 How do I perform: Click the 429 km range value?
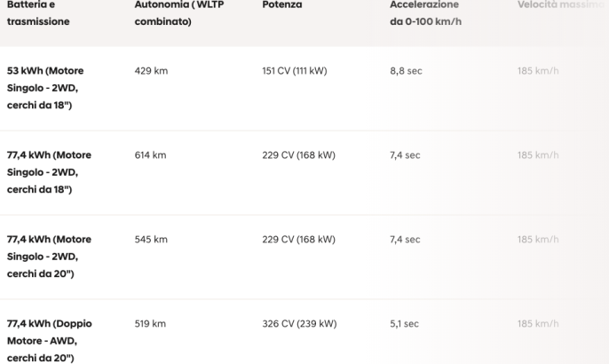point(151,71)
